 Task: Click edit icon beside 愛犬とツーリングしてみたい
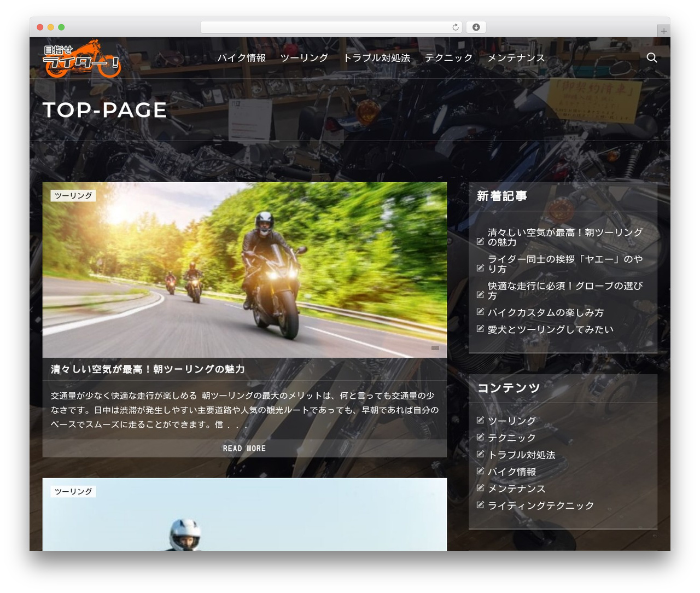[480, 329]
